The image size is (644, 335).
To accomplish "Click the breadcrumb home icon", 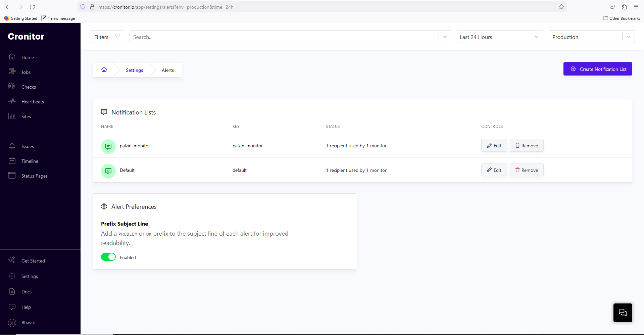I will pyautogui.click(x=104, y=69).
